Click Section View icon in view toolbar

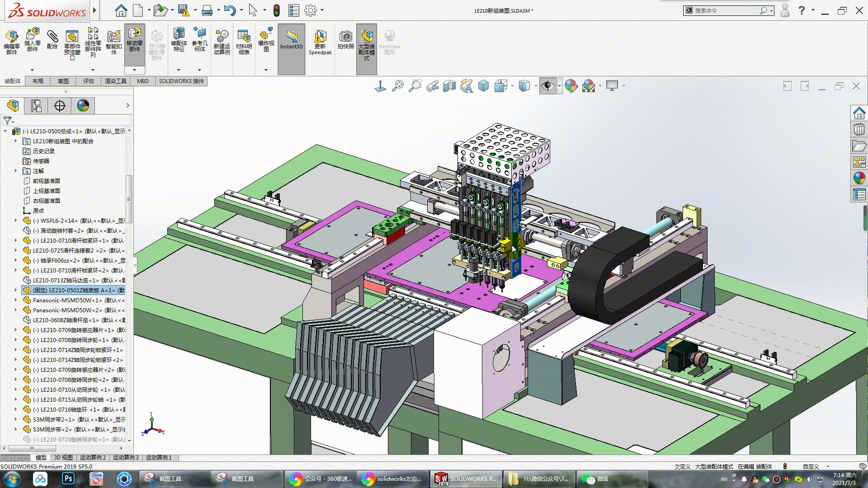click(449, 85)
